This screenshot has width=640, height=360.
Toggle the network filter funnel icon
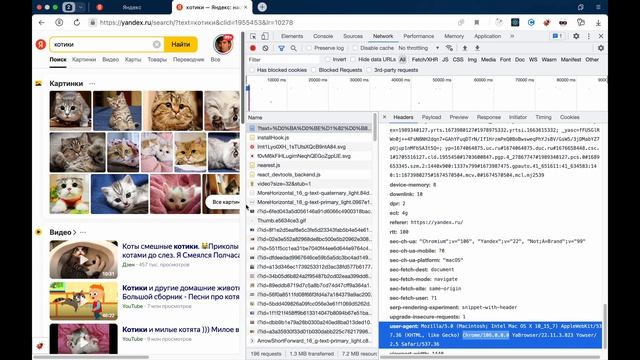(281, 48)
